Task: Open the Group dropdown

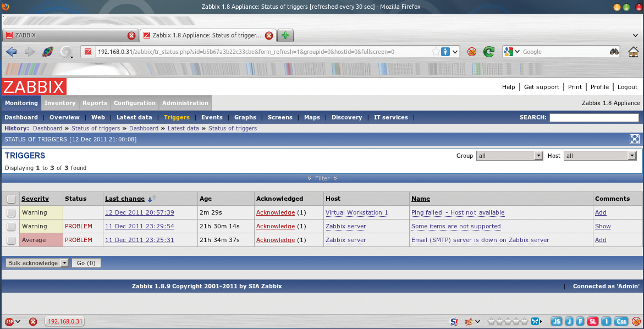Action: coord(510,156)
